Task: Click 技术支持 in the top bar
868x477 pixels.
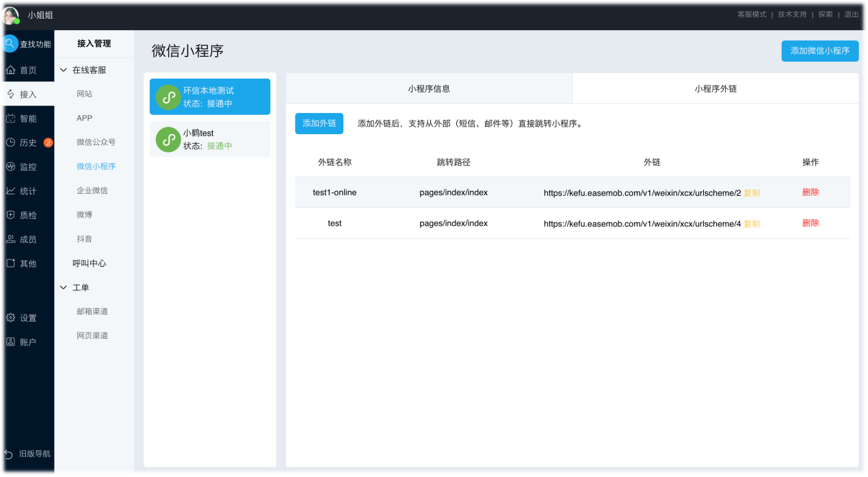Action: 792,14
